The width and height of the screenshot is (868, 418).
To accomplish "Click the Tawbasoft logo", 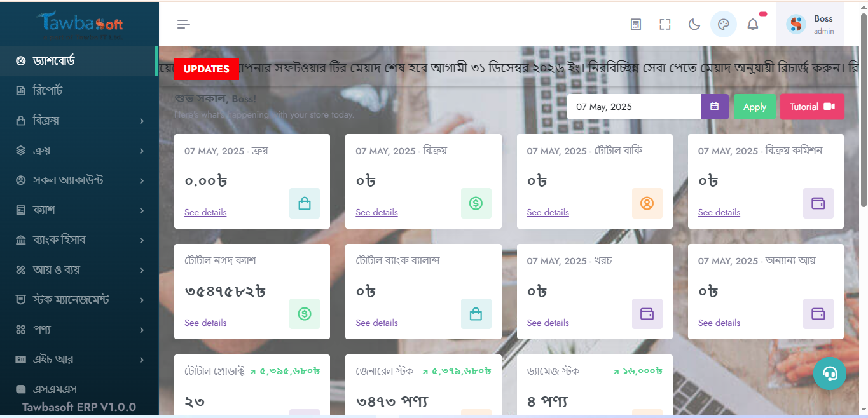I will 79,24.
